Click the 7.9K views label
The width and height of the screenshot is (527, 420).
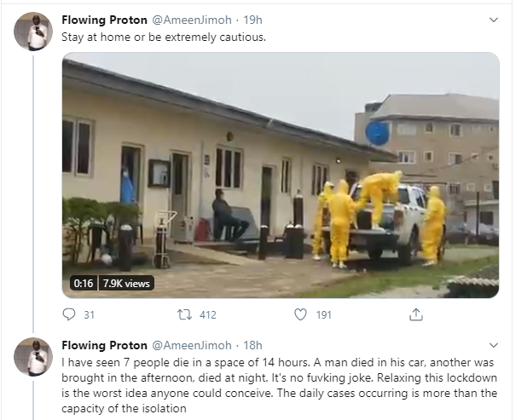(126, 283)
